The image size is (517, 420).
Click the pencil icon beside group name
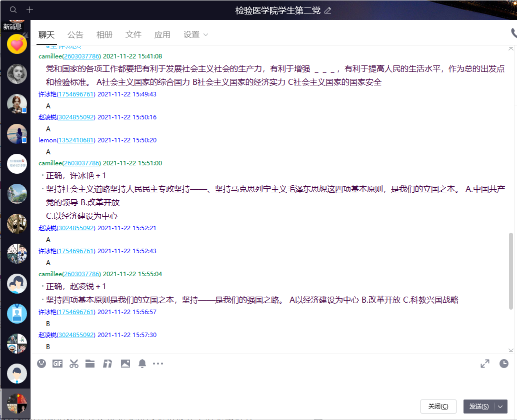coord(327,10)
